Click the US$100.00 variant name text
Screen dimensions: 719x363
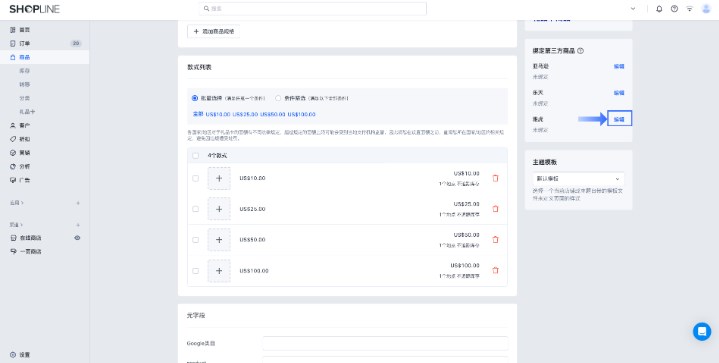254,271
